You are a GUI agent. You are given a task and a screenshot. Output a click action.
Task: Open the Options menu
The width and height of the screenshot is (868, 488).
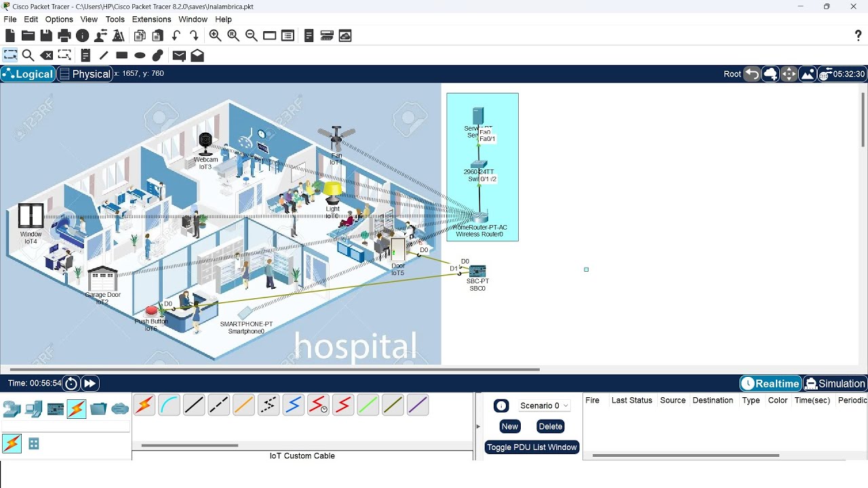(59, 20)
